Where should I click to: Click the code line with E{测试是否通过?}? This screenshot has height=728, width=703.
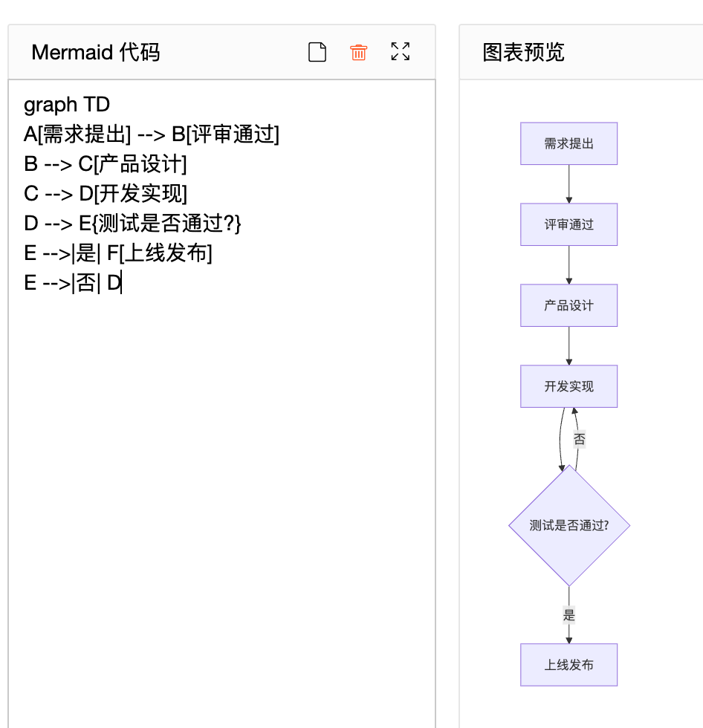(x=133, y=224)
